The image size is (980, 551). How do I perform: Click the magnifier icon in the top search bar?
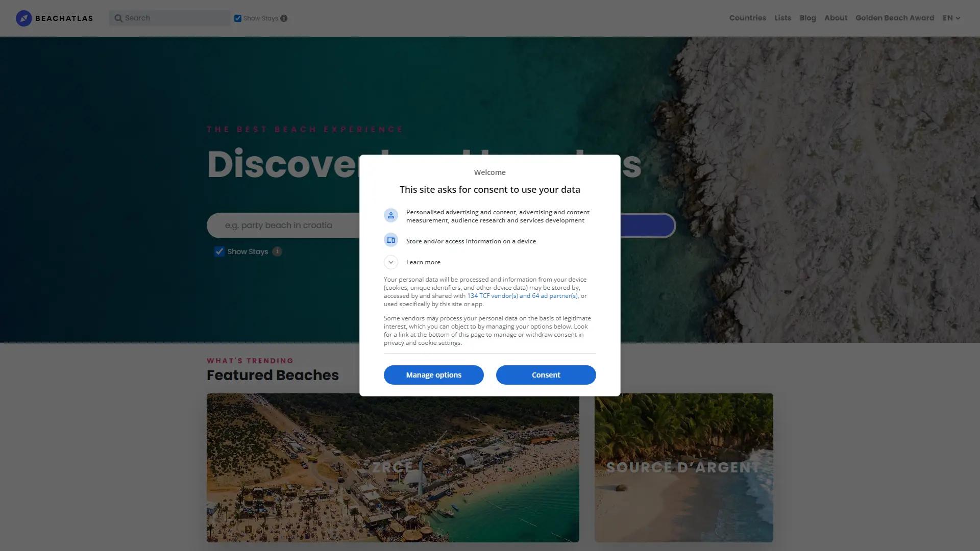(118, 18)
